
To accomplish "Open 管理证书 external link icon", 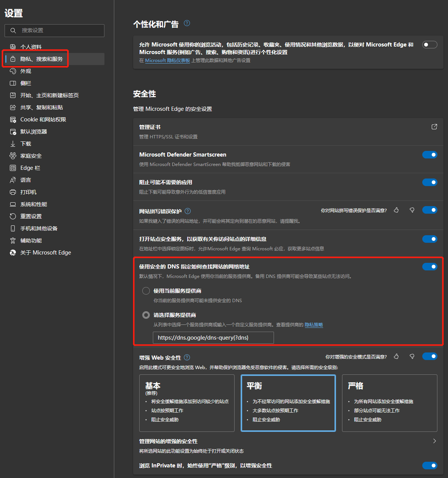I will coord(434,127).
